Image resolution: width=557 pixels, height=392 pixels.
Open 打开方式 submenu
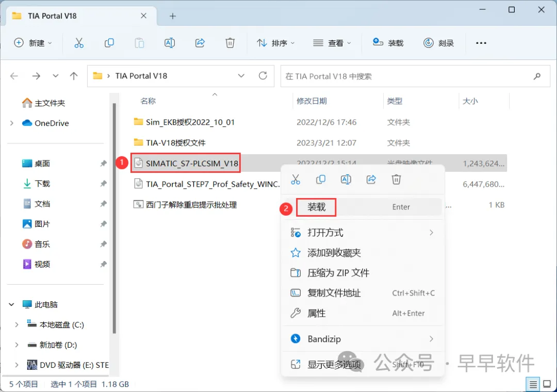point(363,233)
